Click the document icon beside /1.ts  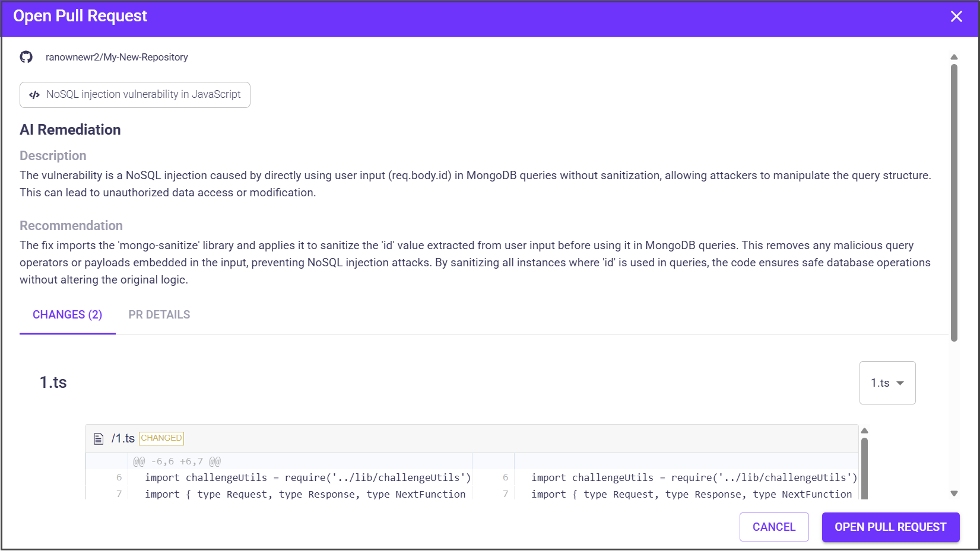(x=99, y=439)
